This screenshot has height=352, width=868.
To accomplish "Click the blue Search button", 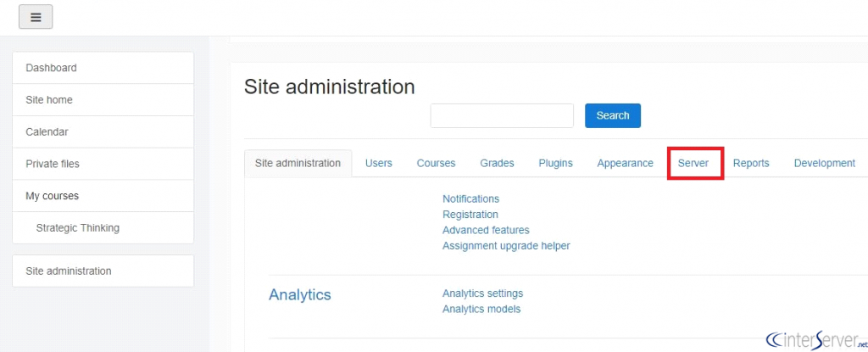I will (x=613, y=116).
